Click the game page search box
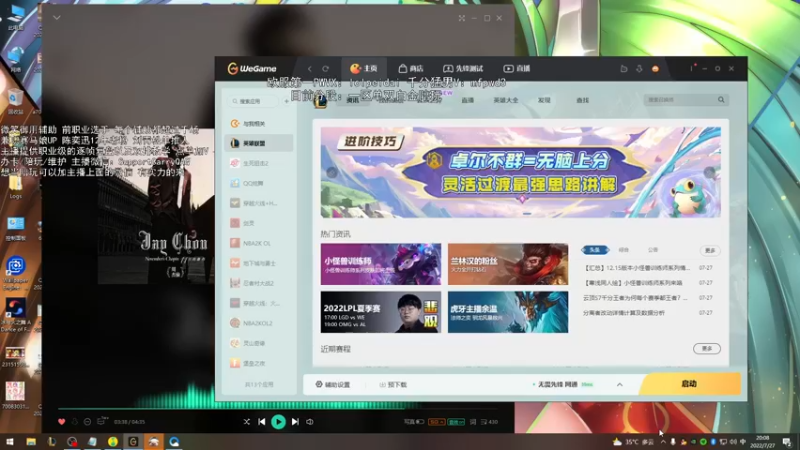The height and width of the screenshot is (450, 800). coord(681,100)
